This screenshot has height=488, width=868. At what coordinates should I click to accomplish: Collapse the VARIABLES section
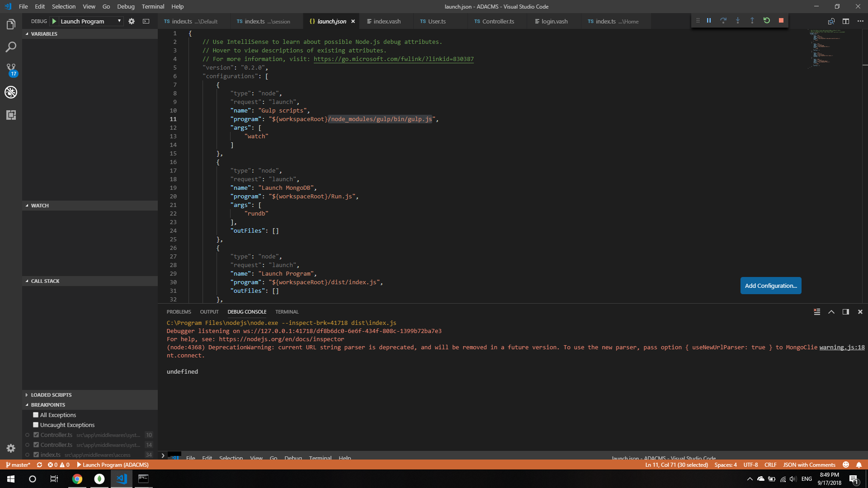click(x=90, y=34)
